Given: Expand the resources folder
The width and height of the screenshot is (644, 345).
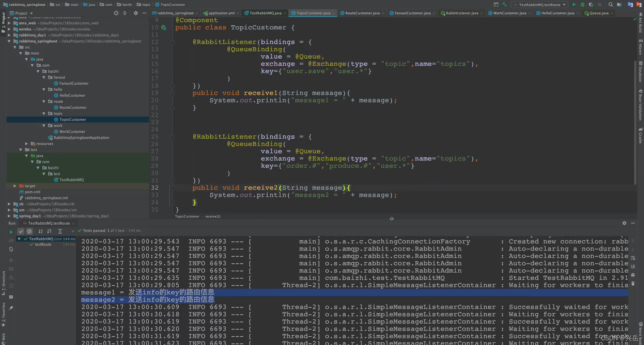Looking at the screenshot, I should [x=26, y=144].
